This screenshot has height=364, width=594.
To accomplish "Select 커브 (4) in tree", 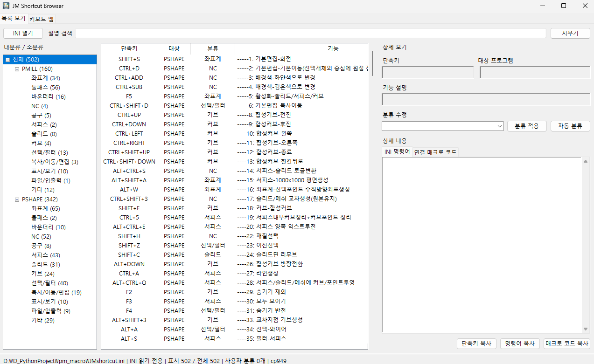I will click(41, 143).
